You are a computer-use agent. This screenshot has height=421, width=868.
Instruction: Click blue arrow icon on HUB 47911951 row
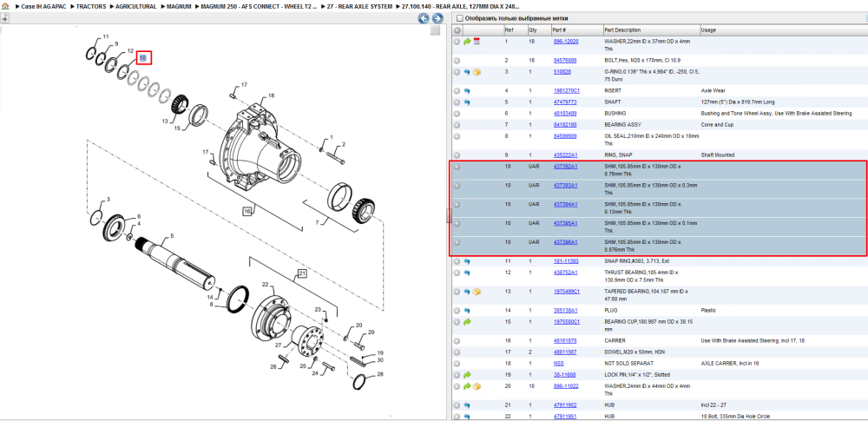[467, 417]
